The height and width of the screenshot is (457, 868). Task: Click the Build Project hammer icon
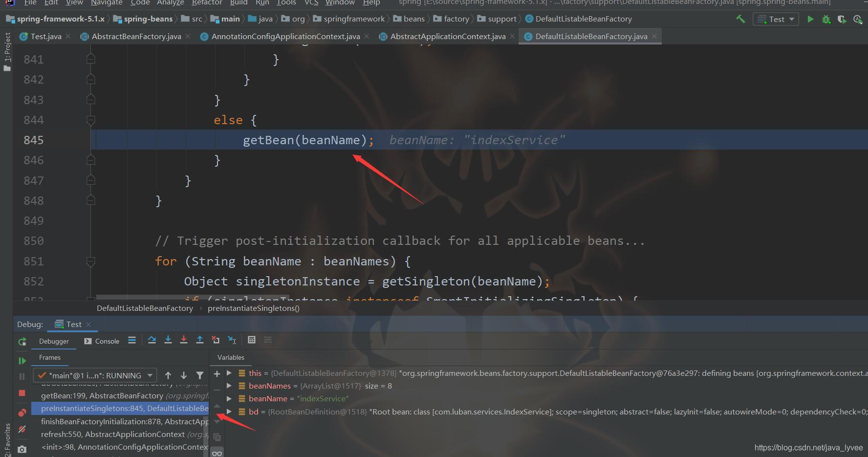[741, 19]
